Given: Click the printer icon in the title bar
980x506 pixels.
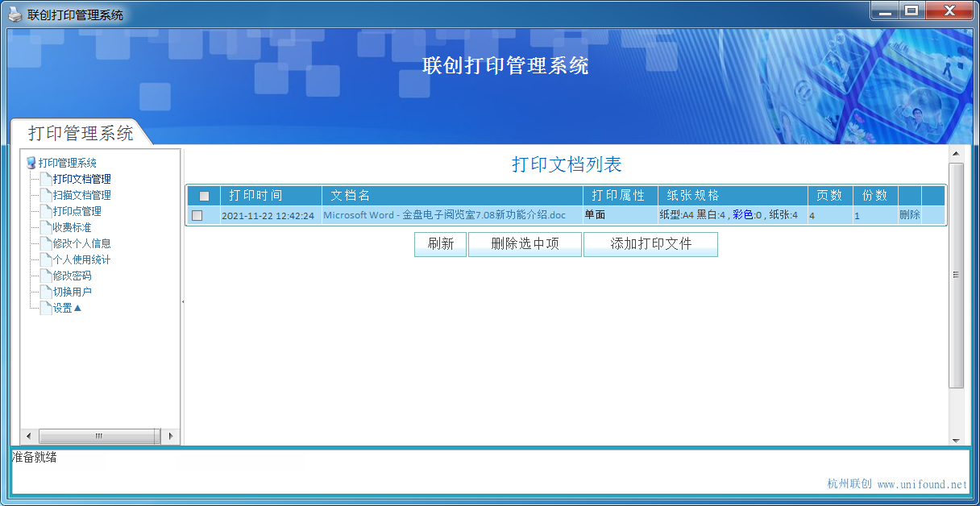Looking at the screenshot, I should [15, 15].
